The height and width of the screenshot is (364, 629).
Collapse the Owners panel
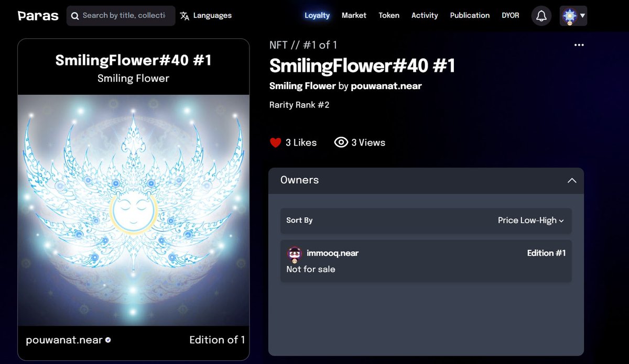coord(572,180)
